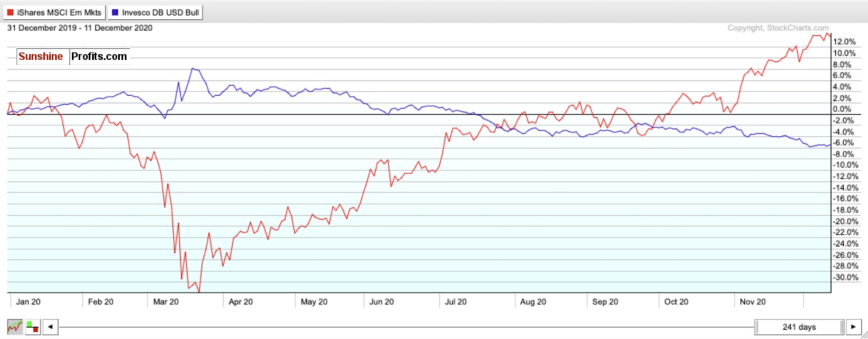Screen dimensions: 868x339
Task: Switch to line chart view icon
Action: pos(15,327)
